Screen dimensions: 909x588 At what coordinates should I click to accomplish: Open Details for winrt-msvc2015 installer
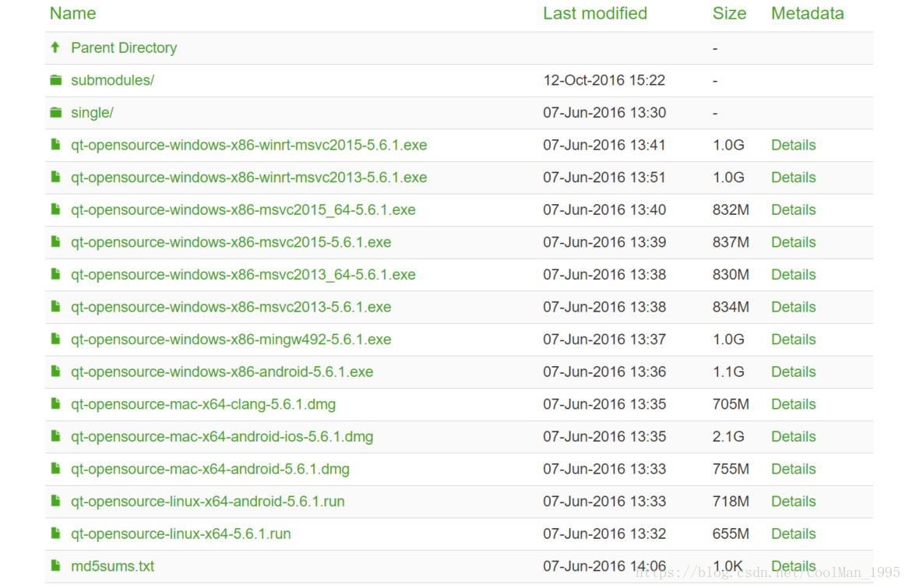[793, 145]
